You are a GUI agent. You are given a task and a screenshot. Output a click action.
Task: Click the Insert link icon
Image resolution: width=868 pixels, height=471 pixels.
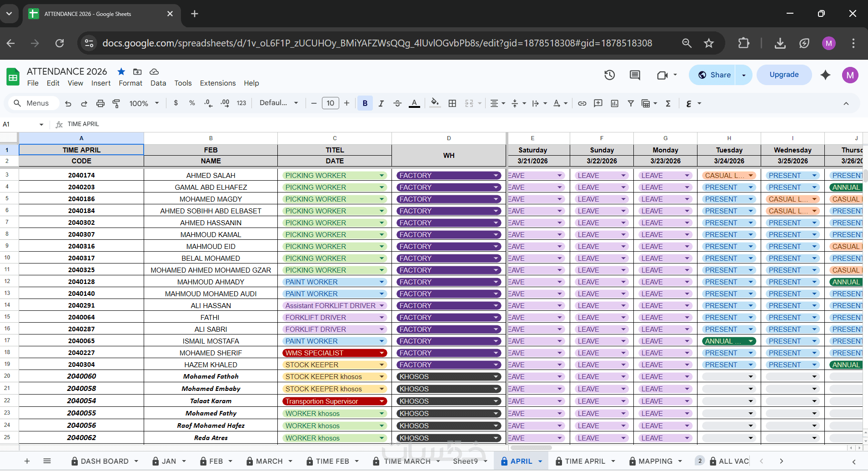pyautogui.click(x=582, y=103)
